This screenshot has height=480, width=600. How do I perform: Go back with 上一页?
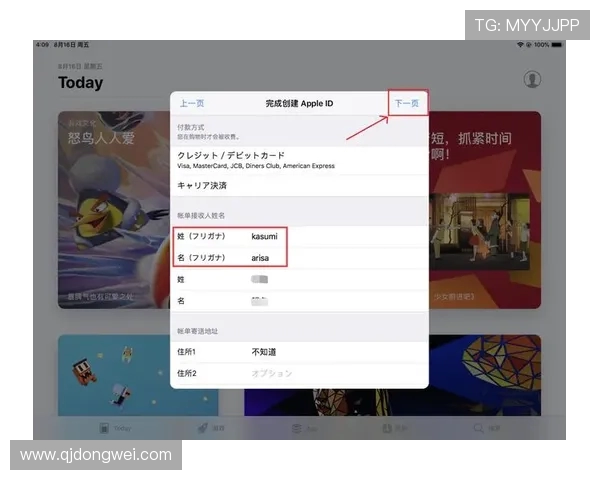click(192, 103)
